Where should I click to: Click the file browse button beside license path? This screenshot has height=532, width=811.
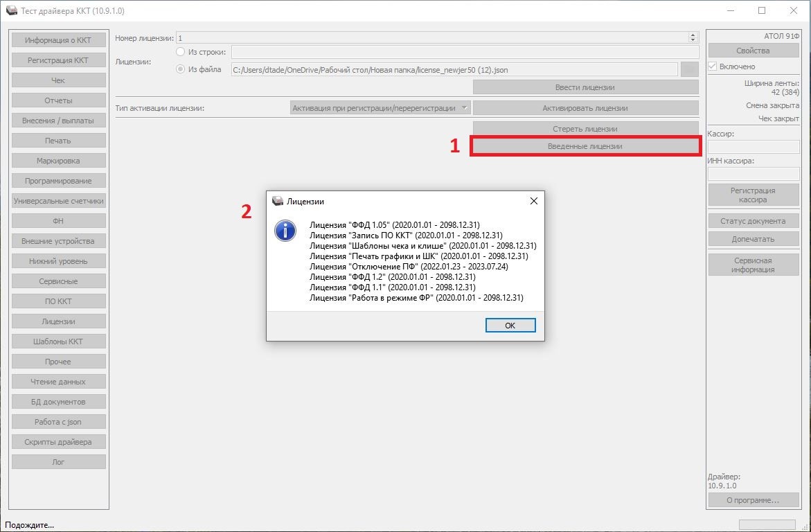click(689, 69)
